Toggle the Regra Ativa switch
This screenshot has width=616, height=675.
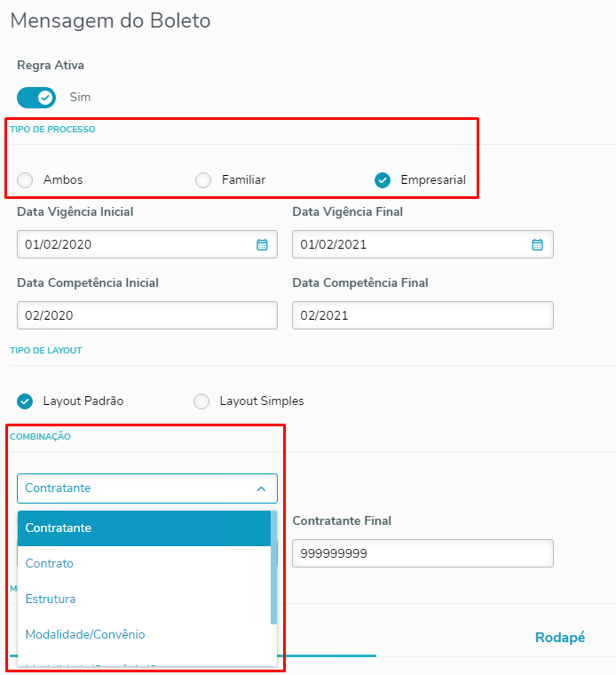click(36, 97)
